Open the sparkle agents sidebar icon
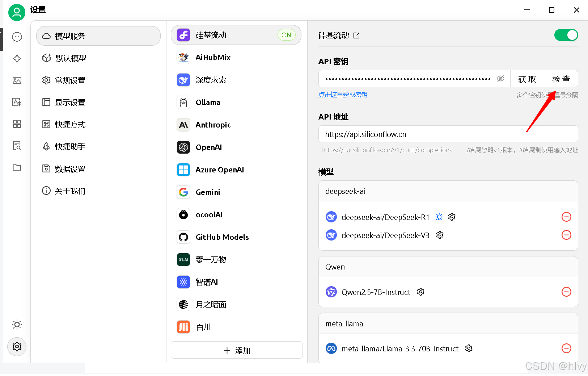 click(x=17, y=59)
